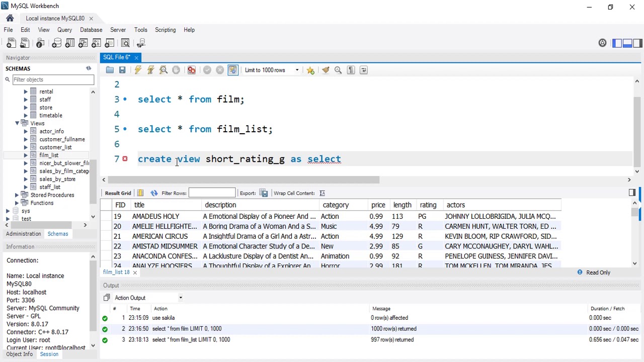Create a new stored procedure icon
644x362 pixels.
(97, 43)
